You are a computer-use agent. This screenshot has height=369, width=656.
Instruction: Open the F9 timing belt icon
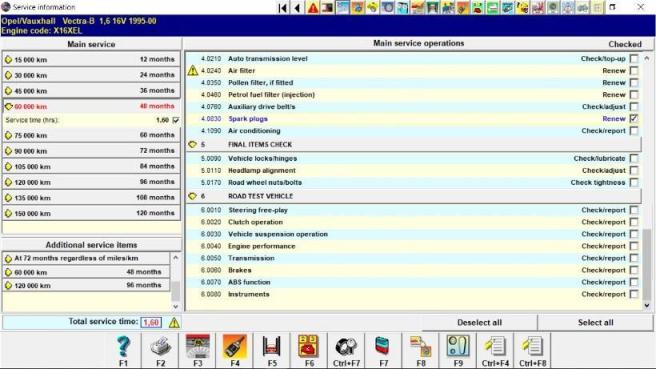click(x=458, y=346)
